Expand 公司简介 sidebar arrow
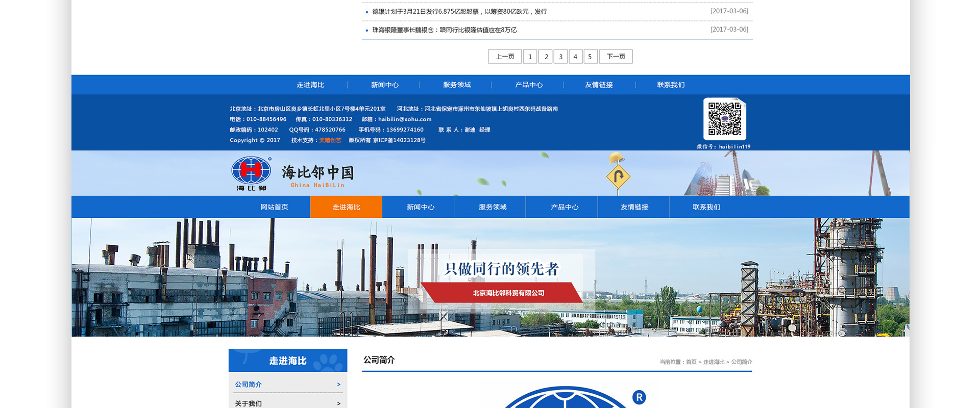This screenshot has height=408, width=980. pos(338,385)
